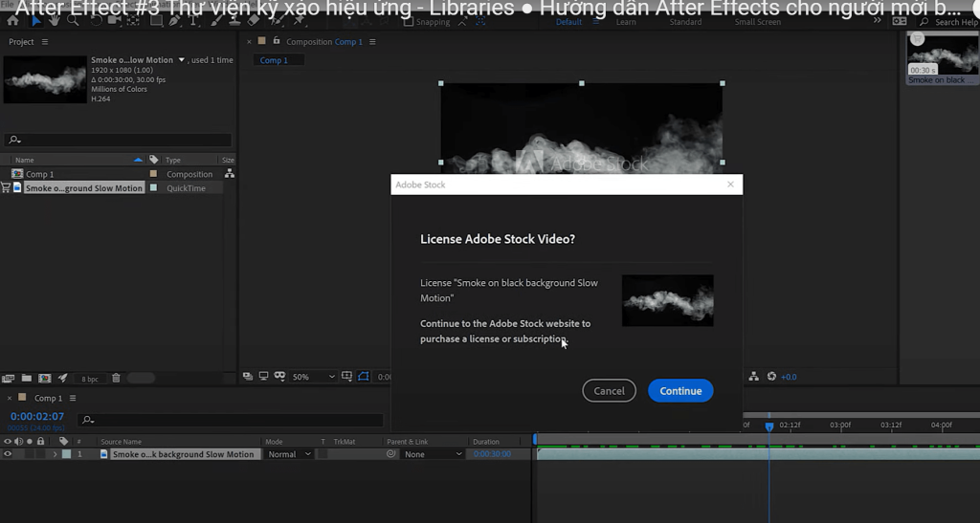The image size is (980, 523).
Task: Switch to the Default workspace
Action: 568,22
